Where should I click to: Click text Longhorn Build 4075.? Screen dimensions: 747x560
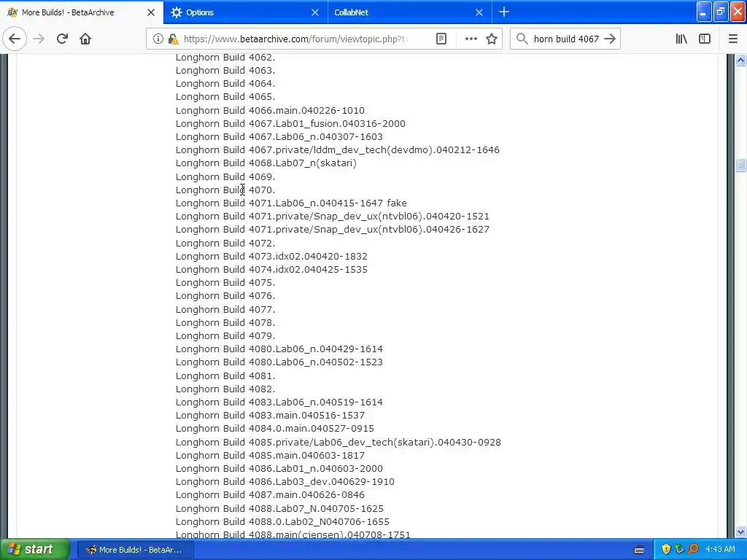coord(225,283)
